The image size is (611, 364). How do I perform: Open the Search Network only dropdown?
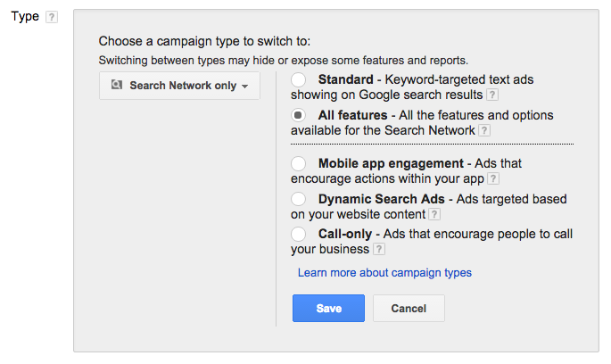coord(179,86)
